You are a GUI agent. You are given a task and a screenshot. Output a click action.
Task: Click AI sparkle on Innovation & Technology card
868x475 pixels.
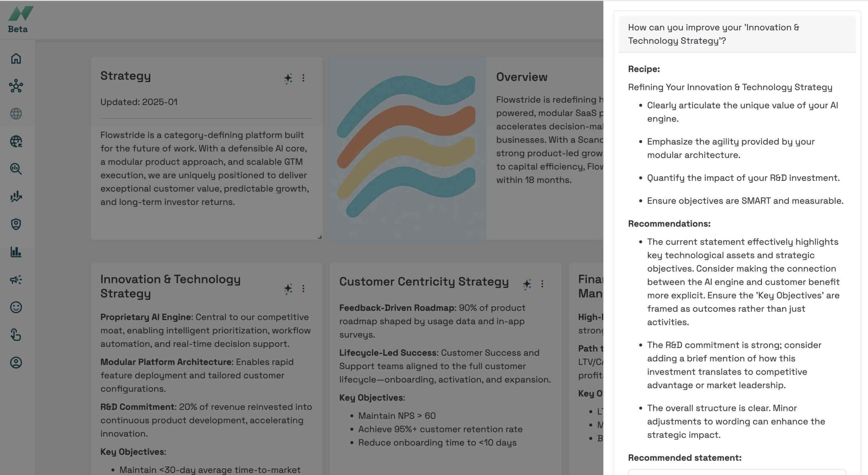tap(288, 289)
